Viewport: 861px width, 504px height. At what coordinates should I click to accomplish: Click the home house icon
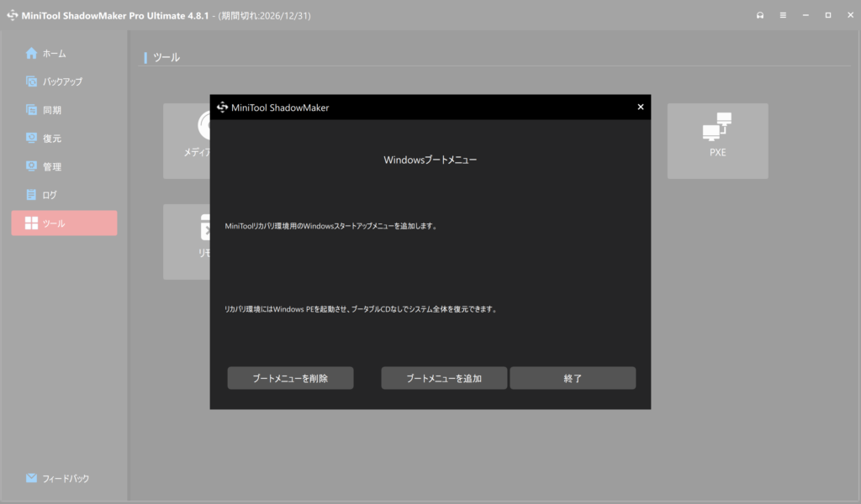tap(31, 53)
